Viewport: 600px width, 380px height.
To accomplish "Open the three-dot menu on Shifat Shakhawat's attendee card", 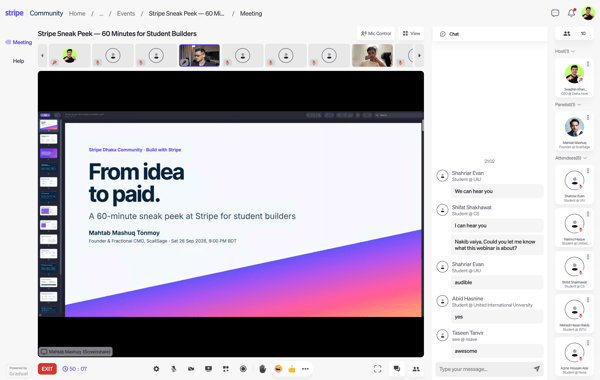I will click(588, 257).
